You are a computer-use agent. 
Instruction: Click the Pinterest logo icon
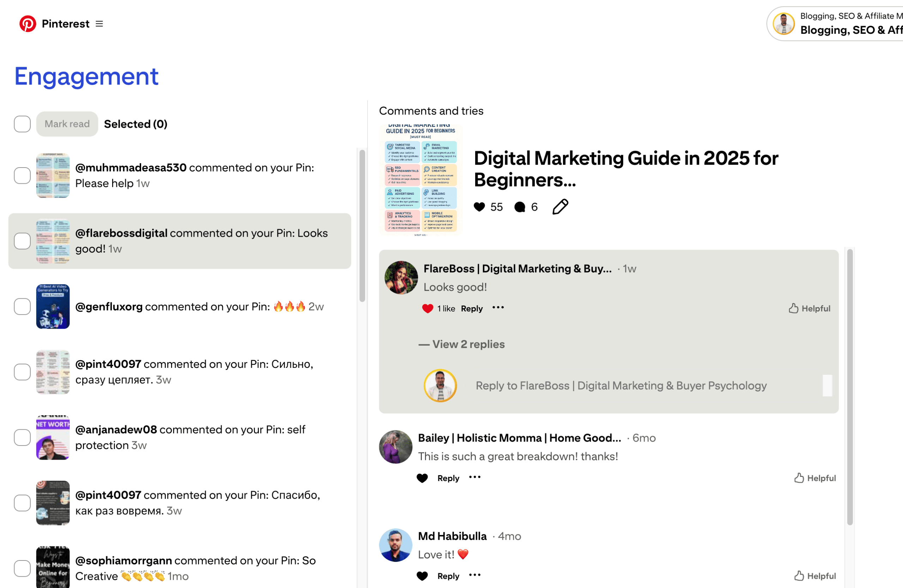click(28, 24)
